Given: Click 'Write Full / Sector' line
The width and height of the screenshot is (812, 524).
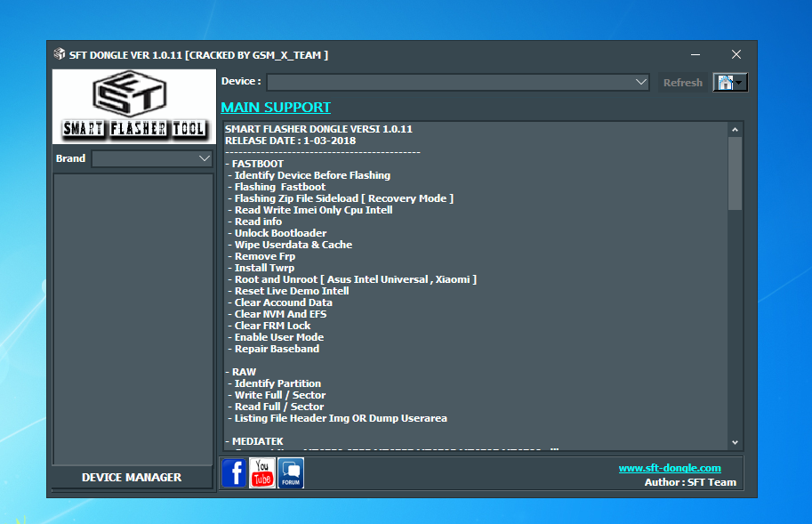Looking at the screenshot, I should (x=276, y=395).
